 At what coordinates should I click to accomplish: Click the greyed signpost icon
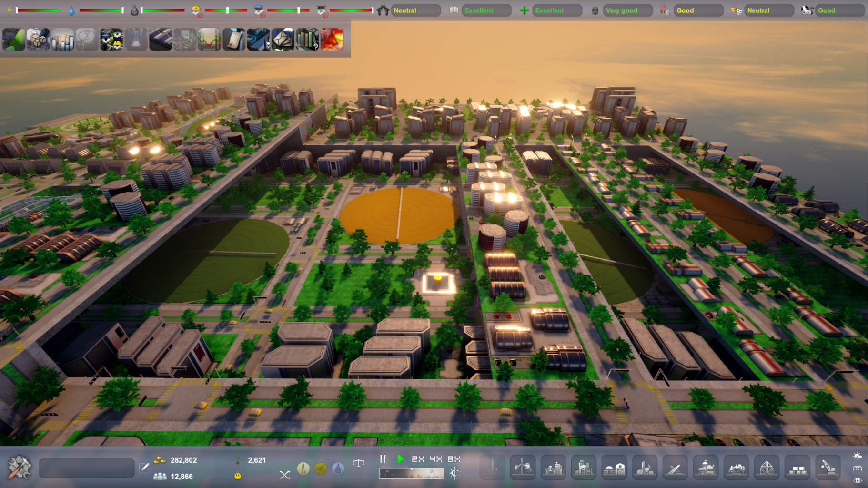[x=185, y=40]
